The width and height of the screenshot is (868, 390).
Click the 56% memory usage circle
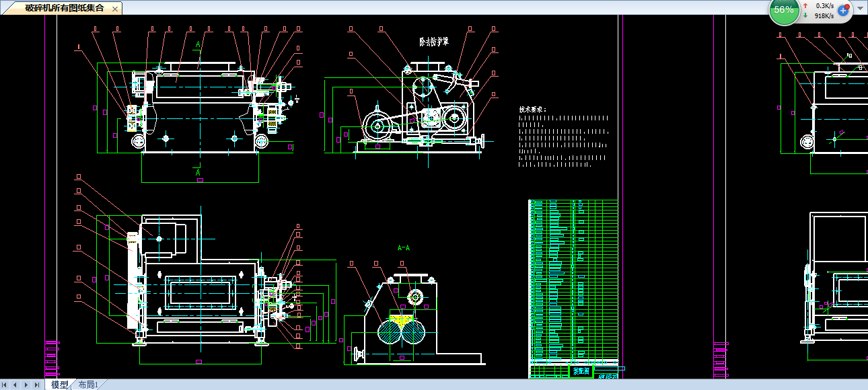(784, 10)
